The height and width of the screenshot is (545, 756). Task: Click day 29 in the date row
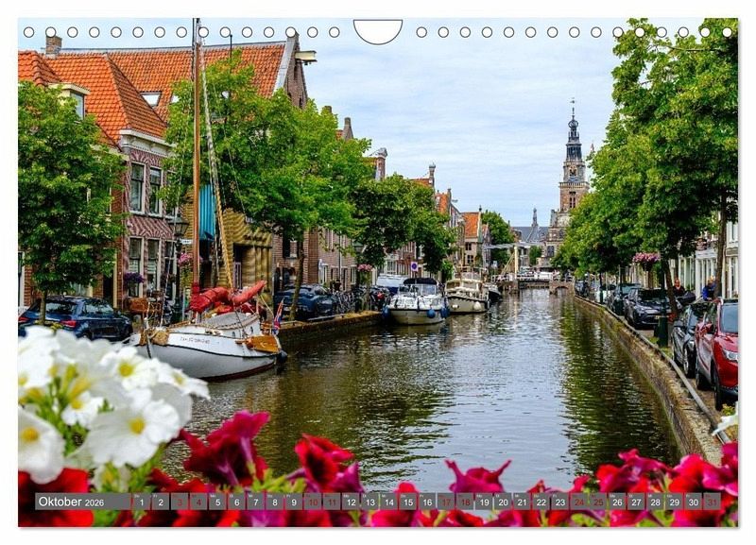tap(675, 502)
